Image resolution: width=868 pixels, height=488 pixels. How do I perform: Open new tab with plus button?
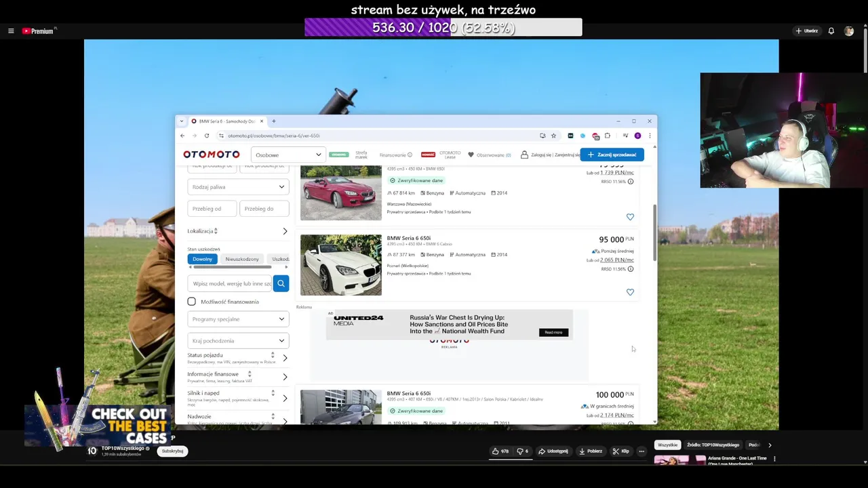274,121
